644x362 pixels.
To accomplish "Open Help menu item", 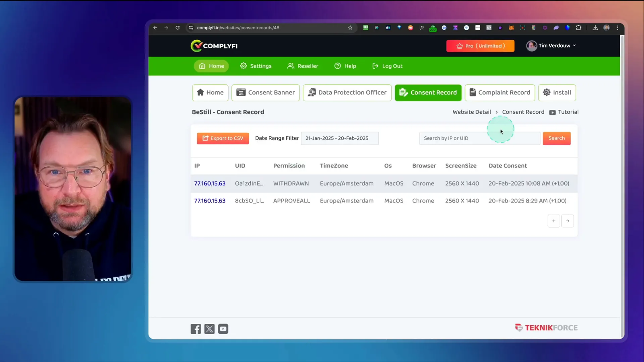I will click(x=345, y=66).
